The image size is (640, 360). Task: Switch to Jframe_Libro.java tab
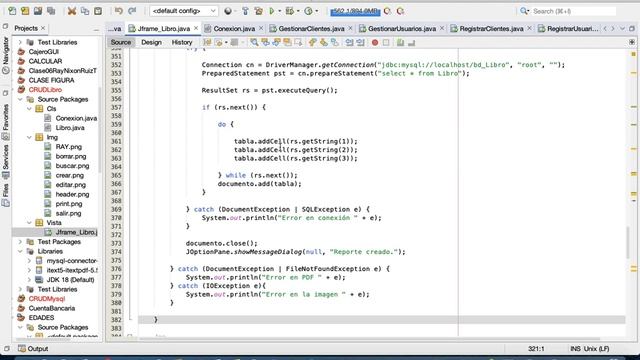[x=164, y=29]
